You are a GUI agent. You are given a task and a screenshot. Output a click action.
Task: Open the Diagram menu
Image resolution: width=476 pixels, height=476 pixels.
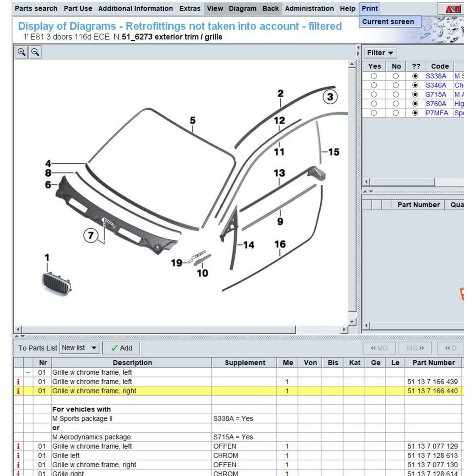point(243,8)
